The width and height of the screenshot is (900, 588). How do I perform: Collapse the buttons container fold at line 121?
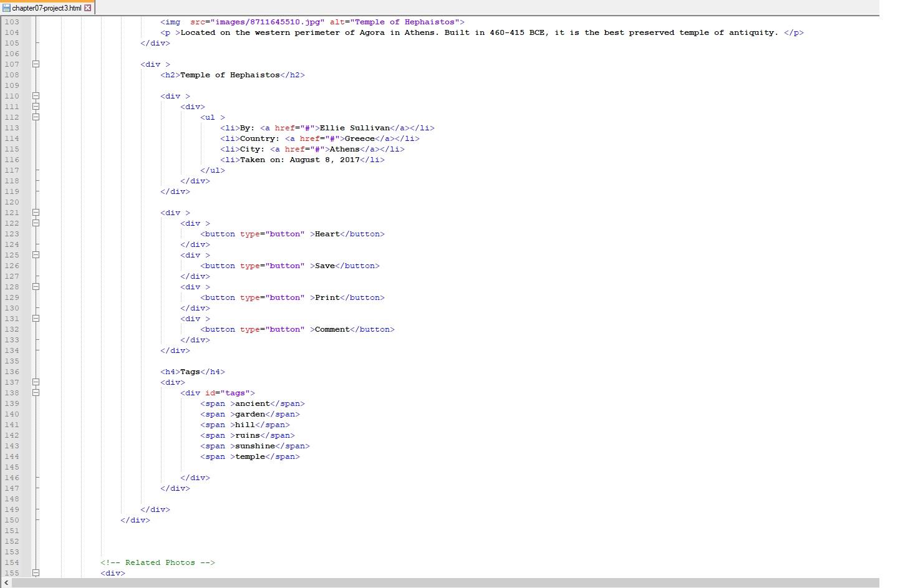pos(36,213)
